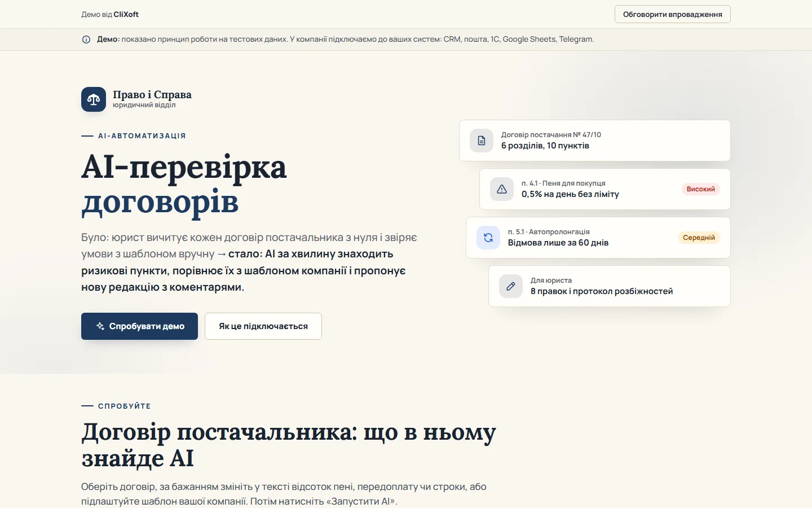Click the text 0,5% на день без ліміту
The image size is (812, 508).
click(570, 194)
